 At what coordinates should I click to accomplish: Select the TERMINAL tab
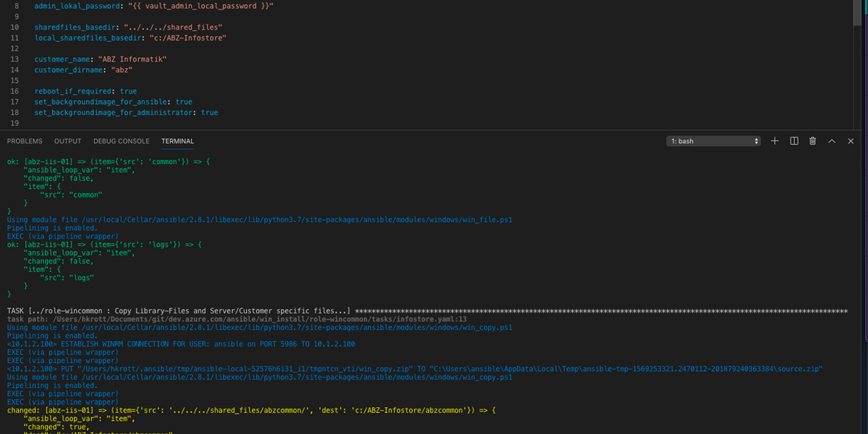tap(177, 141)
